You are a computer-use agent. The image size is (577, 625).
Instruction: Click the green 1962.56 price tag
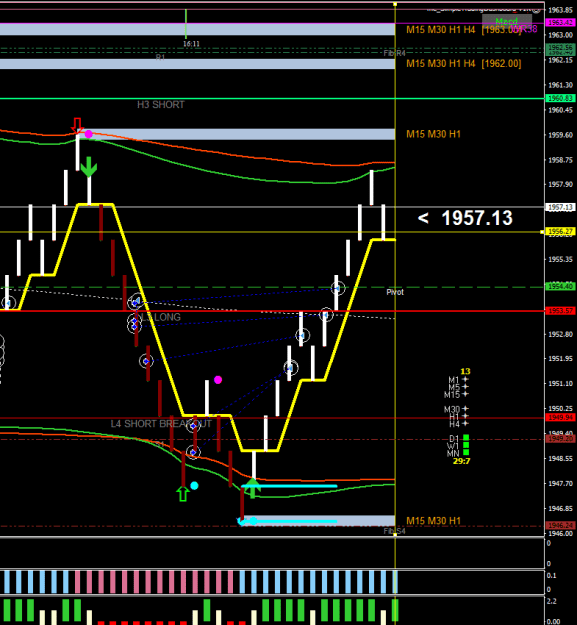pyautogui.click(x=560, y=47)
